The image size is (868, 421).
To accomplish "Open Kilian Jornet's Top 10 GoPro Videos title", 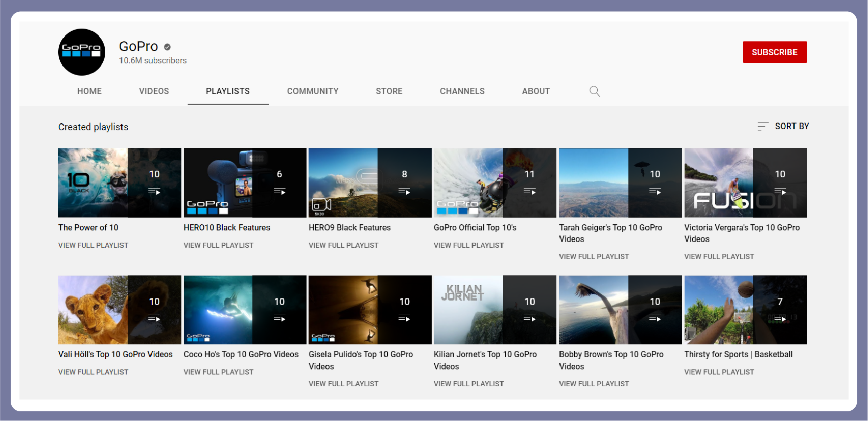I will click(485, 360).
